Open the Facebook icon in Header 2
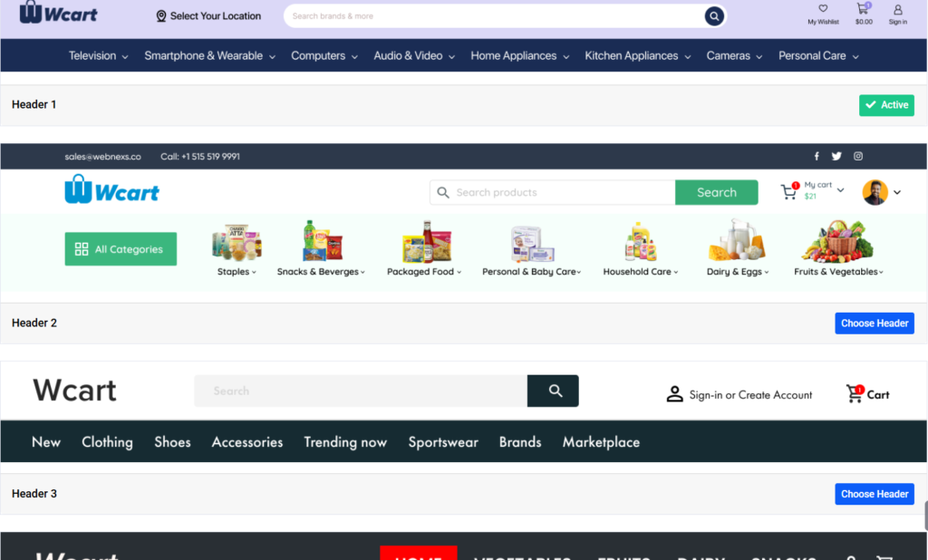Viewport: 928px width, 560px height. (x=817, y=156)
